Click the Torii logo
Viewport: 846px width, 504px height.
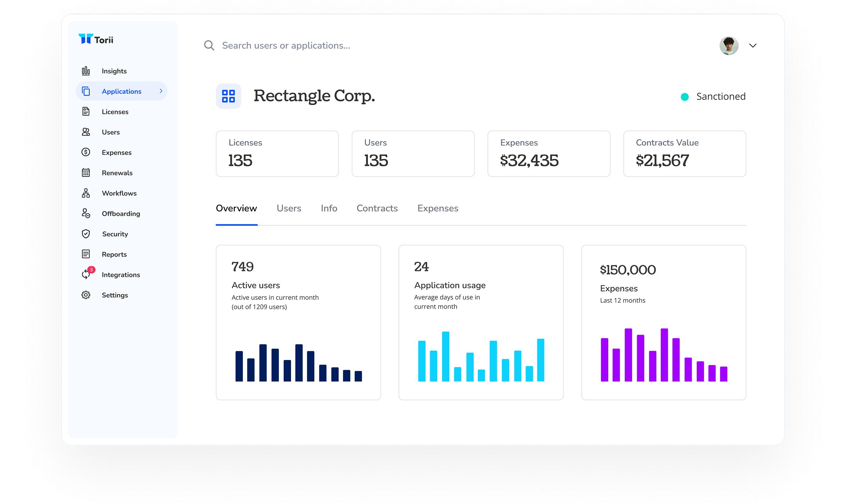click(x=96, y=39)
